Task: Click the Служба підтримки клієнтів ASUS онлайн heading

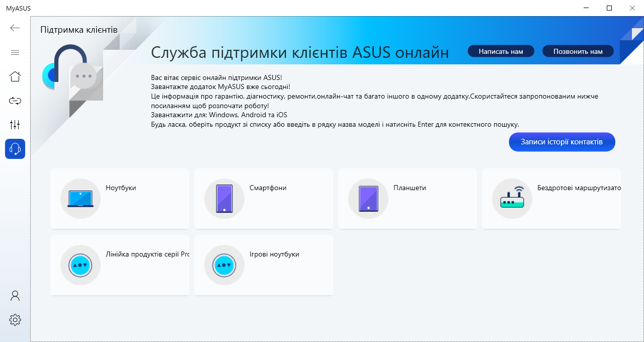Action: point(300,52)
